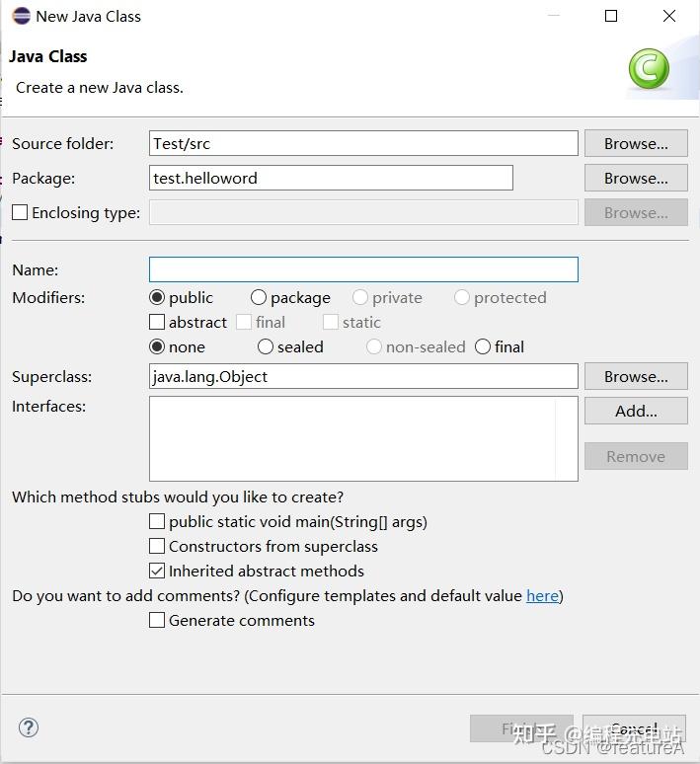Viewport: 700px width, 764px height.
Task: Click the green Java class icon
Action: click(x=649, y=69)
